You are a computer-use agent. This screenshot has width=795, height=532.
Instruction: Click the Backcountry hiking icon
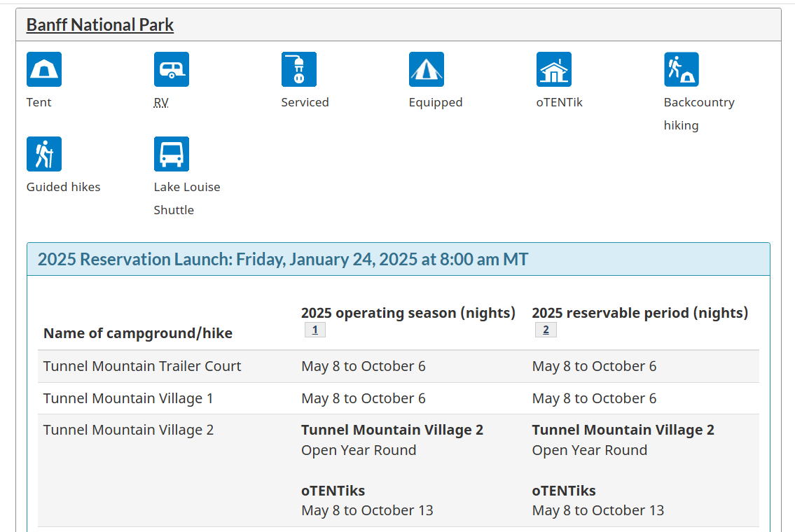pyautogui.click(x=682, y=69)
